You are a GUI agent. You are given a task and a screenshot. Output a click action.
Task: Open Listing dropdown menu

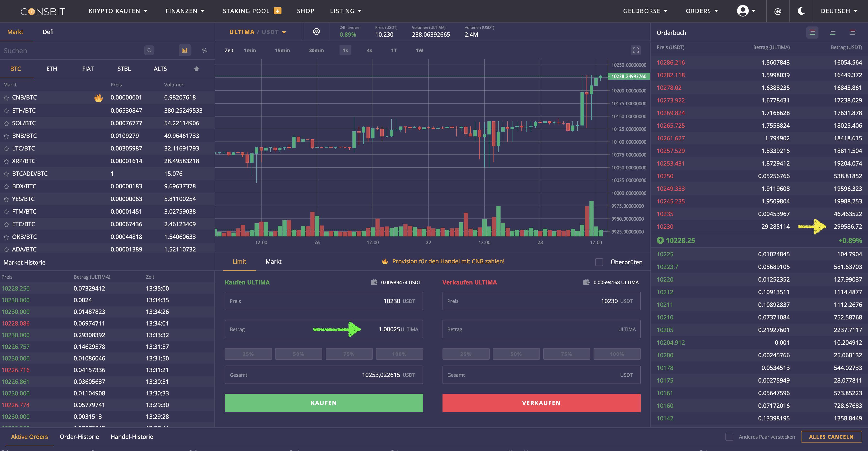pyautogui.click(x=346, y=11)
